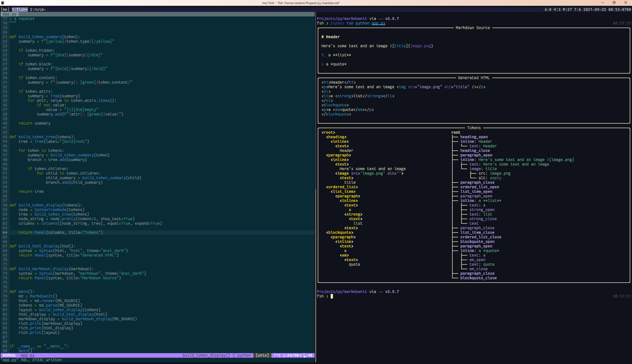Click 'md = MarkdownIt()' line in editor

coord(38,296)
